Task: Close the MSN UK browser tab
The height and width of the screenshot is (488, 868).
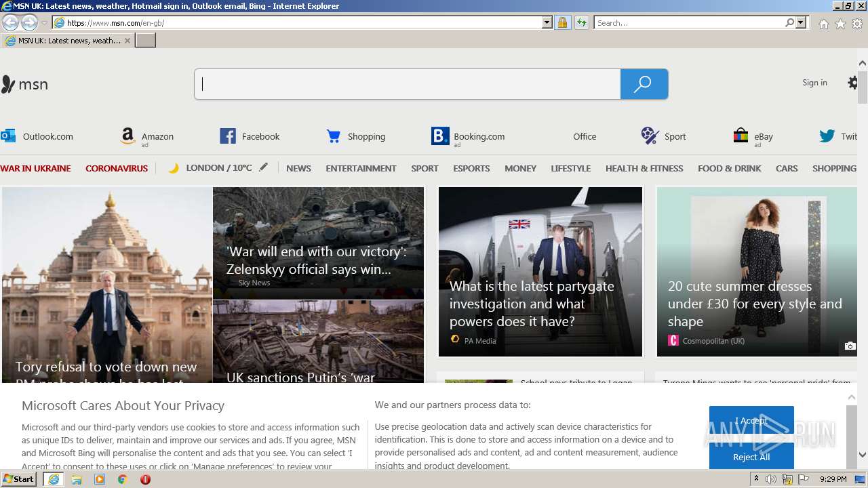Action: (x=127, y=41)
